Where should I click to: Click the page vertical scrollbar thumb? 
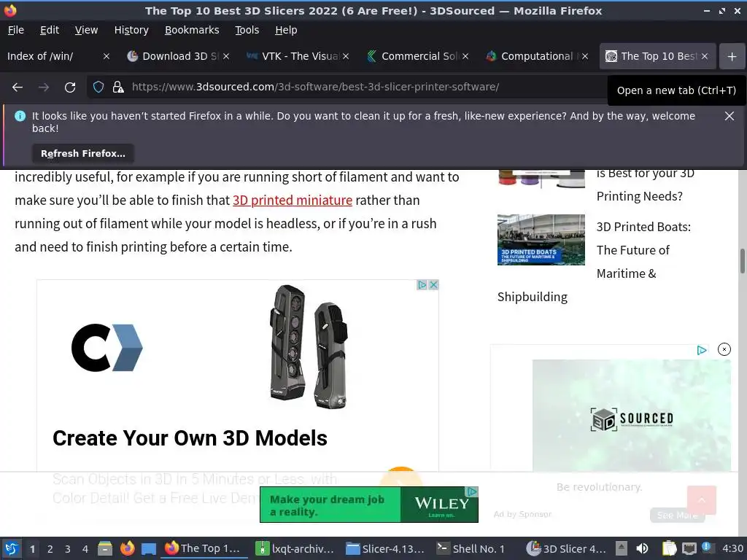(742, 261)
